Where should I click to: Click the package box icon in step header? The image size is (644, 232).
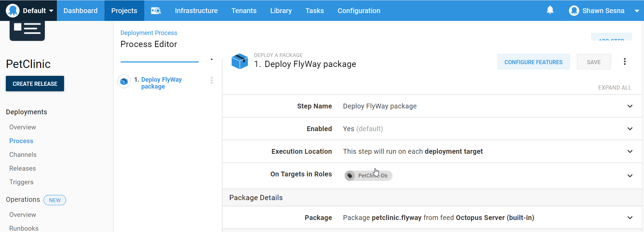click(x=239, y=61)
